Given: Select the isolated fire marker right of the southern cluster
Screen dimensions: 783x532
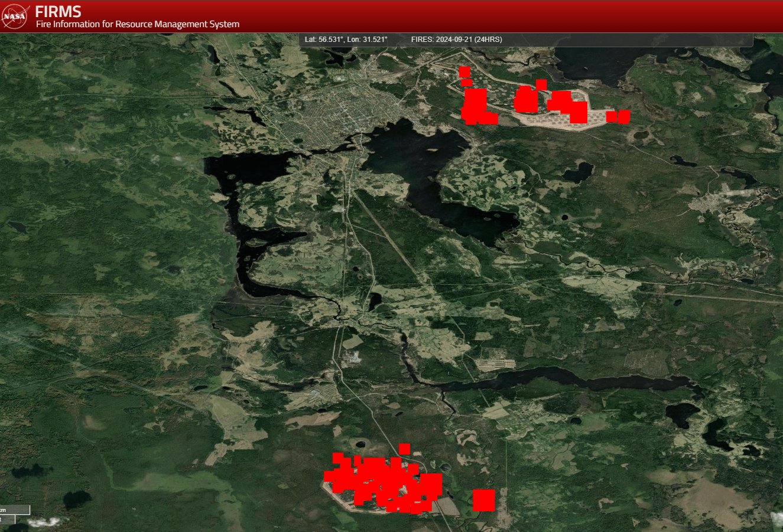Looking at the screenshot, I should point(483,500).
